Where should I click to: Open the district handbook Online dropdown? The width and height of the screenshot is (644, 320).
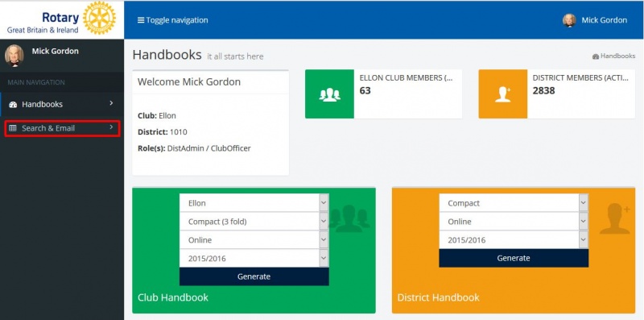coord(514,222)
